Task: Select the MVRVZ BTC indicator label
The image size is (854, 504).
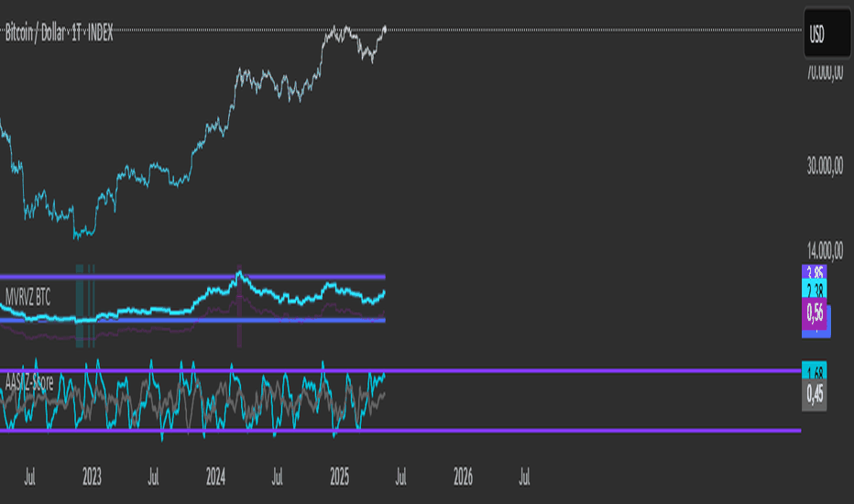Action: coord(27,298)
